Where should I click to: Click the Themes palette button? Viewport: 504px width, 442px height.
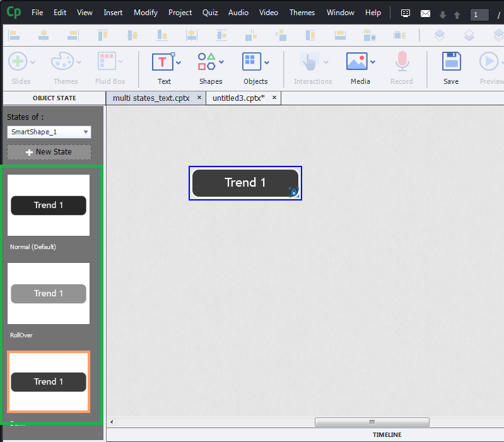tap(62, 61)
